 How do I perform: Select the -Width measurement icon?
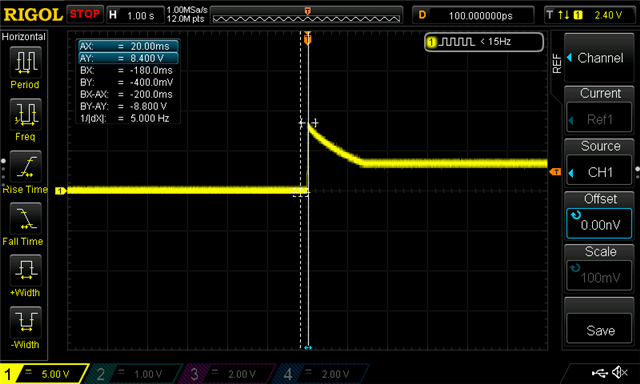pos(25,322)
